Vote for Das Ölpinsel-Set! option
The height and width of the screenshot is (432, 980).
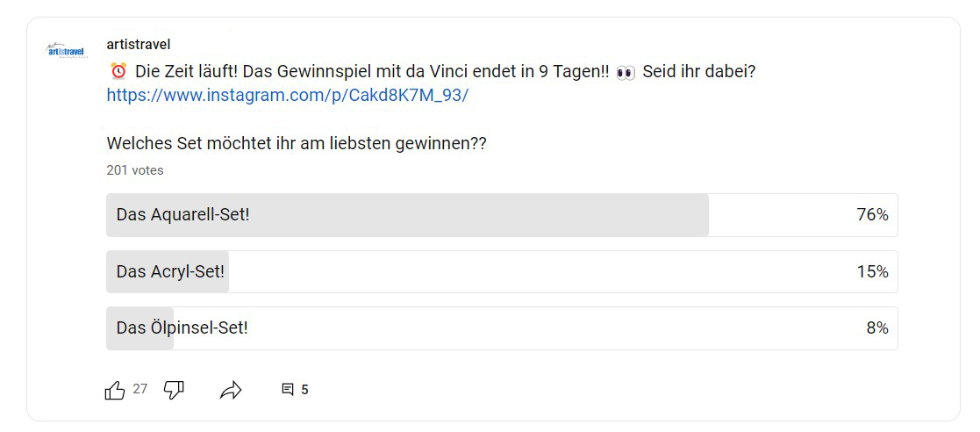click(182, 328)
